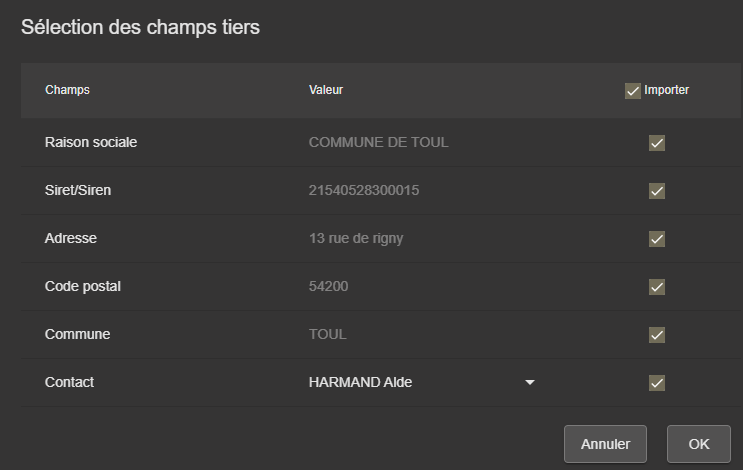Click the Annuler button

pos(605,444)
